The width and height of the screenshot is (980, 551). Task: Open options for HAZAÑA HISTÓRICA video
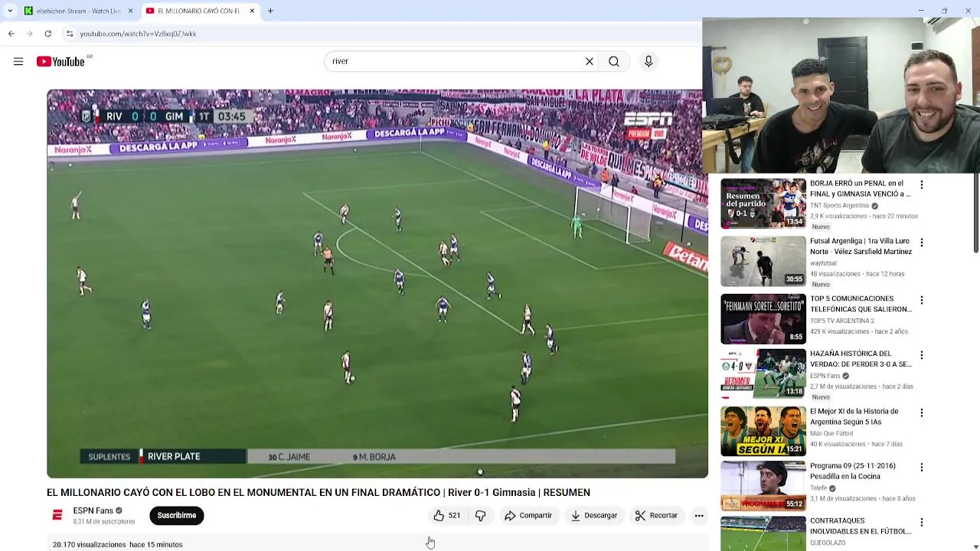tap(922, 355)
